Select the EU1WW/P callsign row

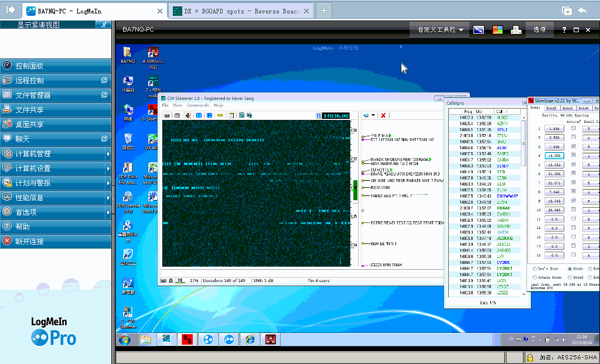485,196
